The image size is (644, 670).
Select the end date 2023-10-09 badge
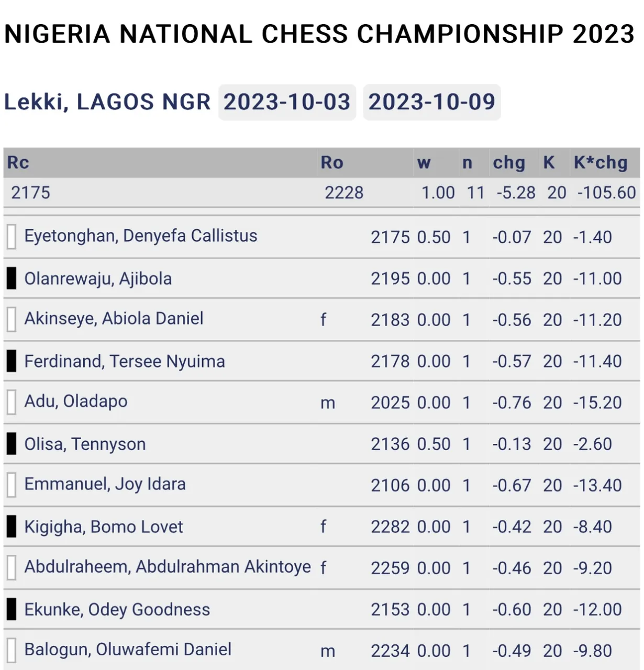[432, 102]
